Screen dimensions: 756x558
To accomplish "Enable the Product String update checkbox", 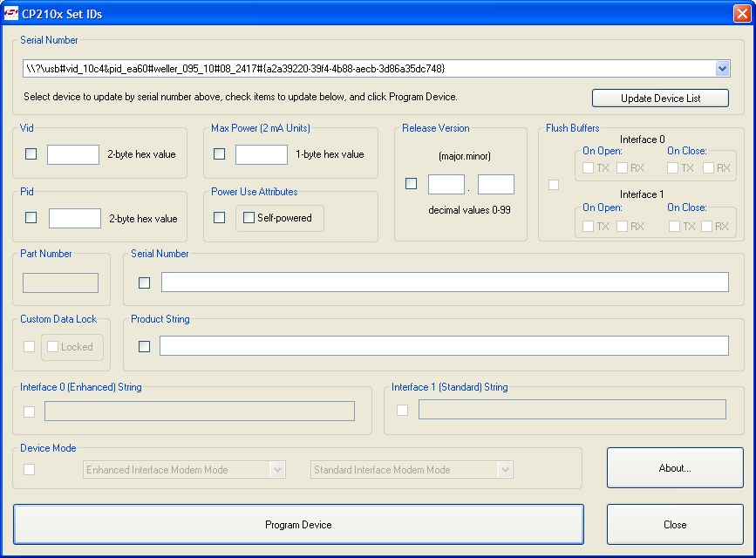I will pyautogui.click(x=144, y=347).
